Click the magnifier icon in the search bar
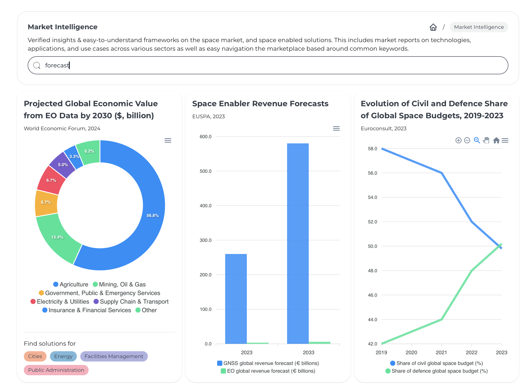The width and height of the screenshot is (532, 392). point(37,65)
